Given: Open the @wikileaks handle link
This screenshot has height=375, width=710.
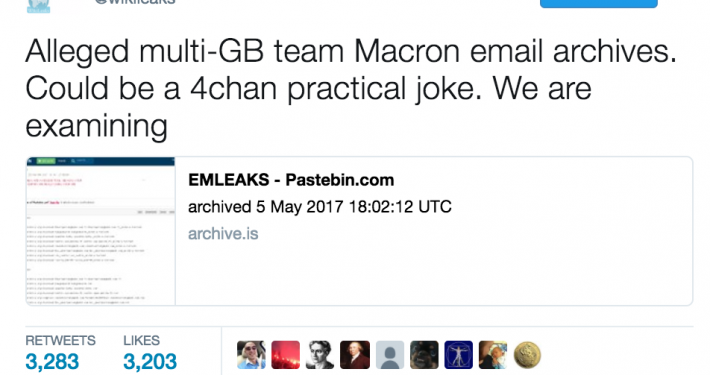Looking at the screenshot, I should pyautogui.click(x=135, y=2).
